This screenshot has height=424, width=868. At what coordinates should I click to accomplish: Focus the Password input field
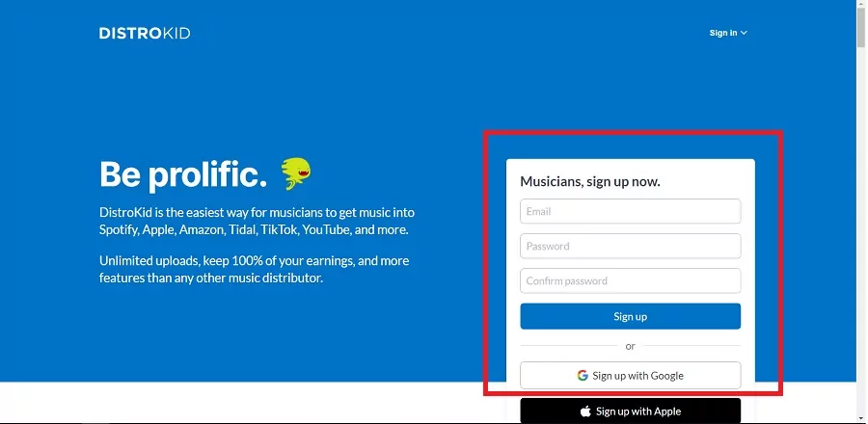pyautogui.click(x=630, y=246)
